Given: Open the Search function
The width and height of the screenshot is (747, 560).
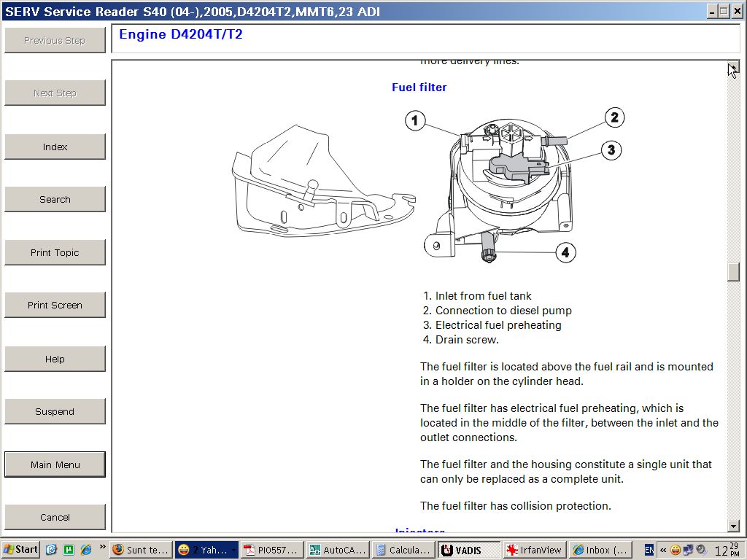Looking at the screenshot, I should tap(55, 199).
